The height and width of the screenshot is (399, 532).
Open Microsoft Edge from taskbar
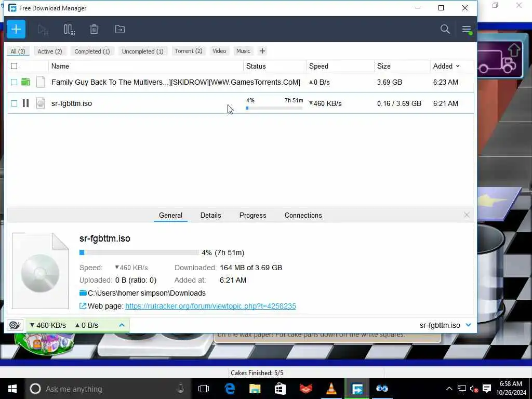click(230, 389)
